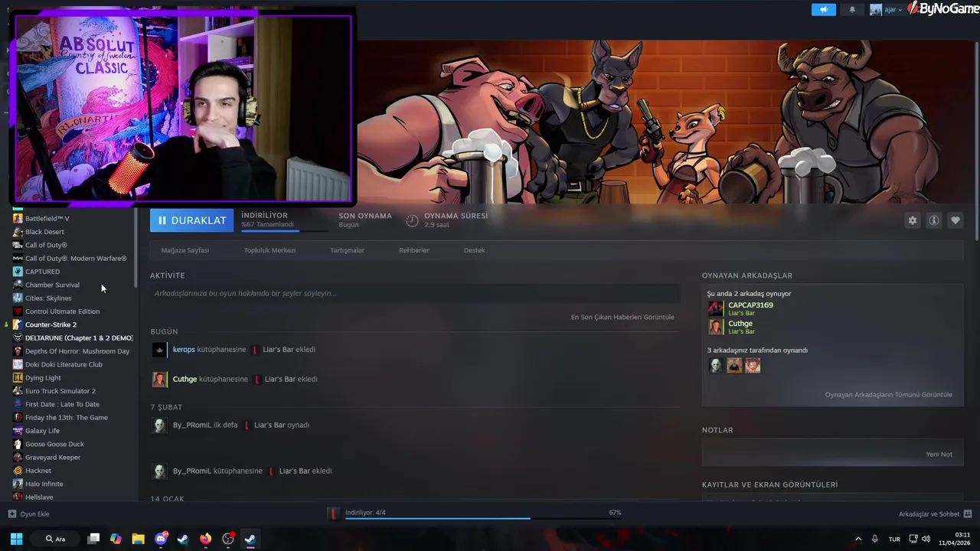Click friend Cuthge avatar in playing friends
Viewport: 980px width, 551px height.
coord(715,327)
